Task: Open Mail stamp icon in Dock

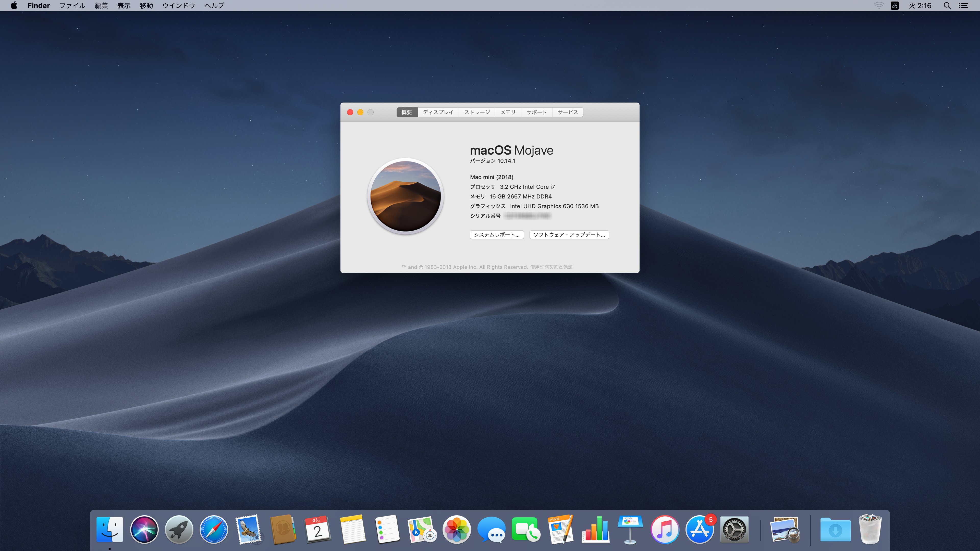Action: [x=248, y=529]
